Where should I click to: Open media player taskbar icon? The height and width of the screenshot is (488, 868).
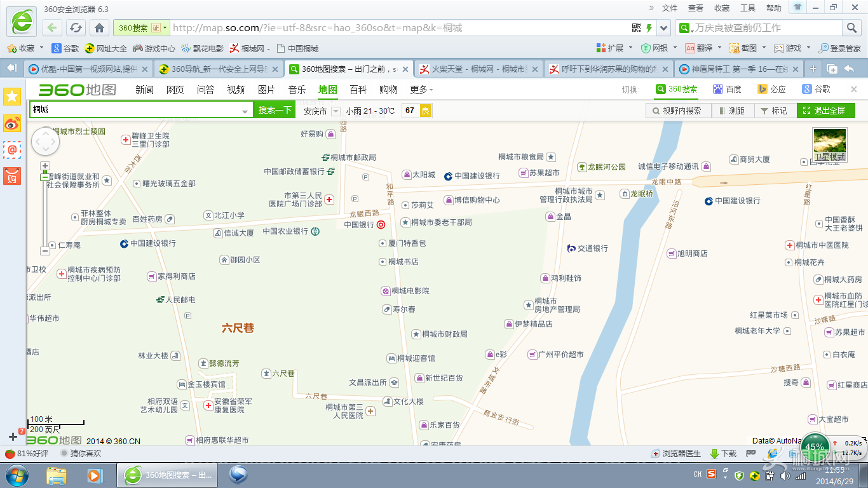pyautogui.click(x=95, y=475)
